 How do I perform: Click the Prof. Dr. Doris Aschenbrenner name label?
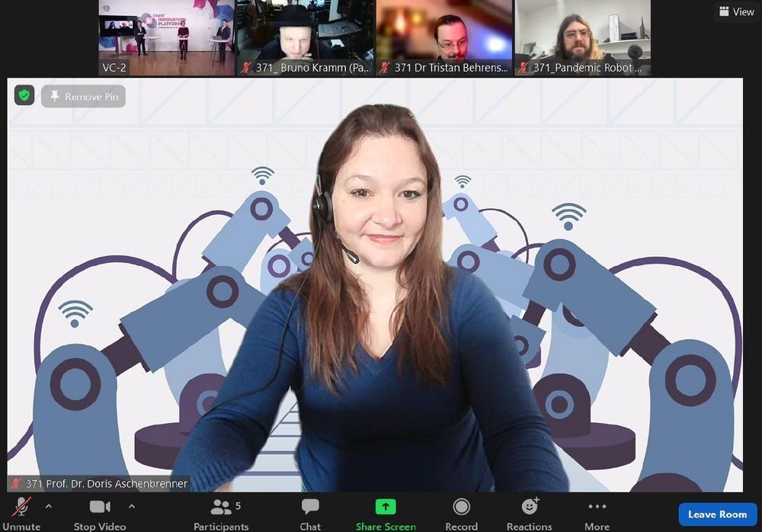(107, 484)
